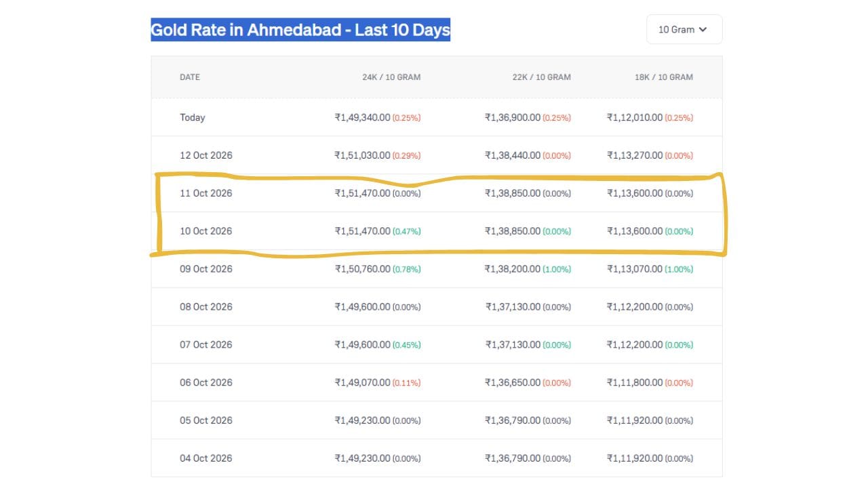Select the 07 Oct 2026 date cell
The height and width of the screenshot is (488, 868).
point(206,345)
